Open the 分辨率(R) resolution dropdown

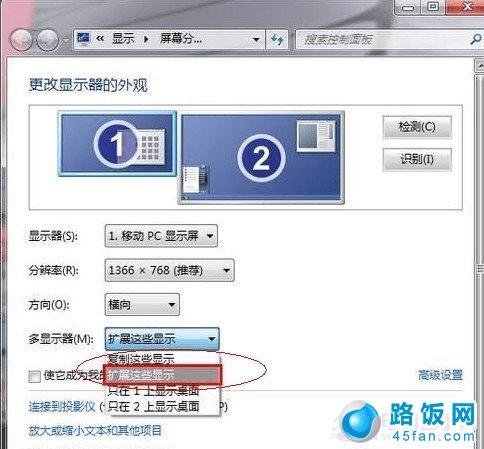click(x=170, y=270)
